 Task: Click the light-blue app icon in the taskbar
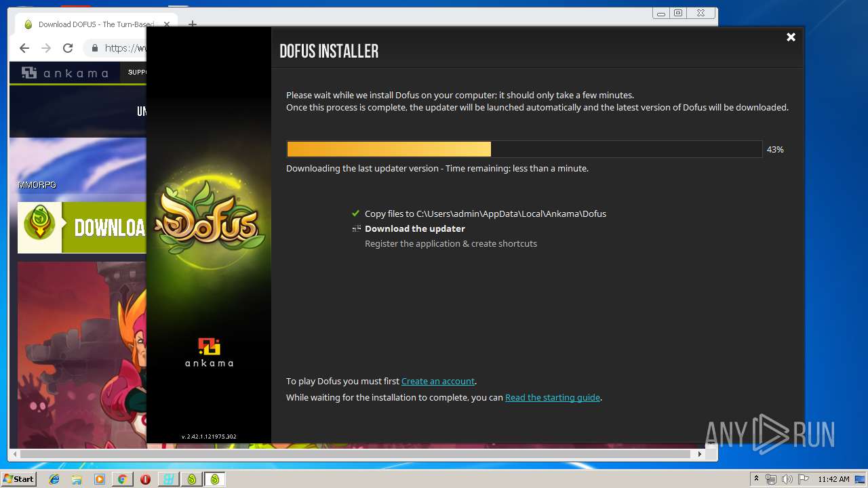(168, 479)
